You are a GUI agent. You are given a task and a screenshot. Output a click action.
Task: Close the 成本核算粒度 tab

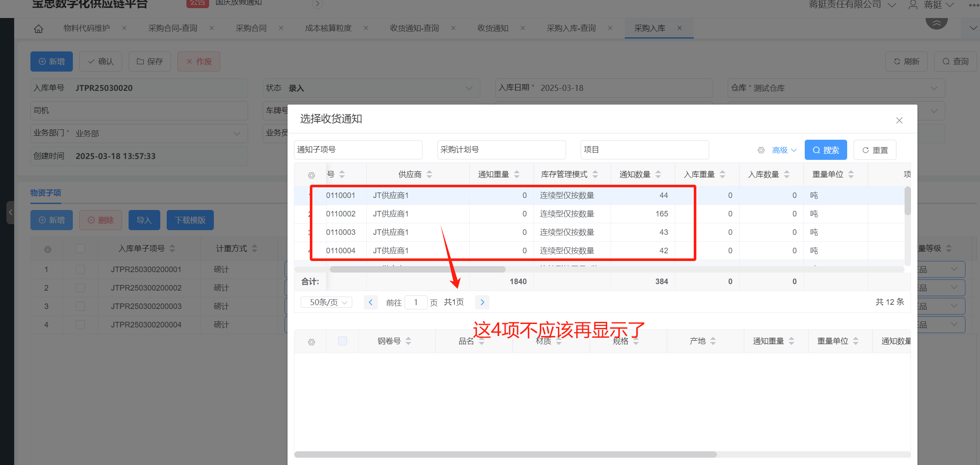click(x=366, y=28)
